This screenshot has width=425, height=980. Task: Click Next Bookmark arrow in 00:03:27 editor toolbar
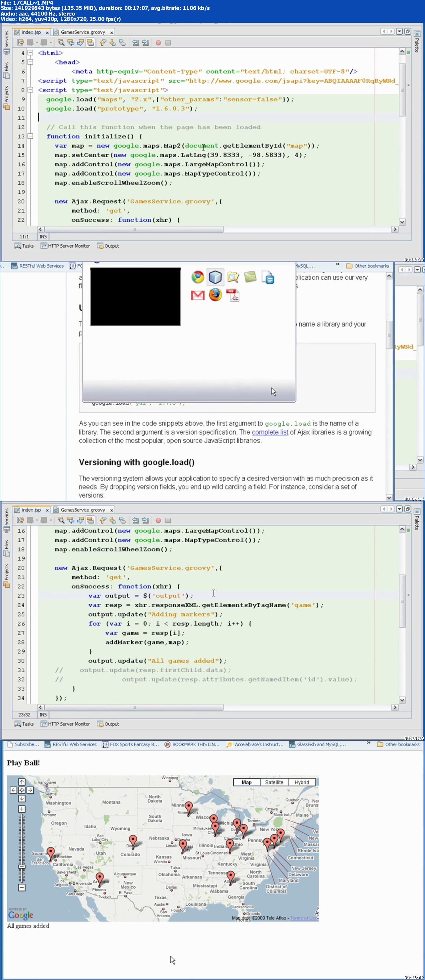coord(112,42)
